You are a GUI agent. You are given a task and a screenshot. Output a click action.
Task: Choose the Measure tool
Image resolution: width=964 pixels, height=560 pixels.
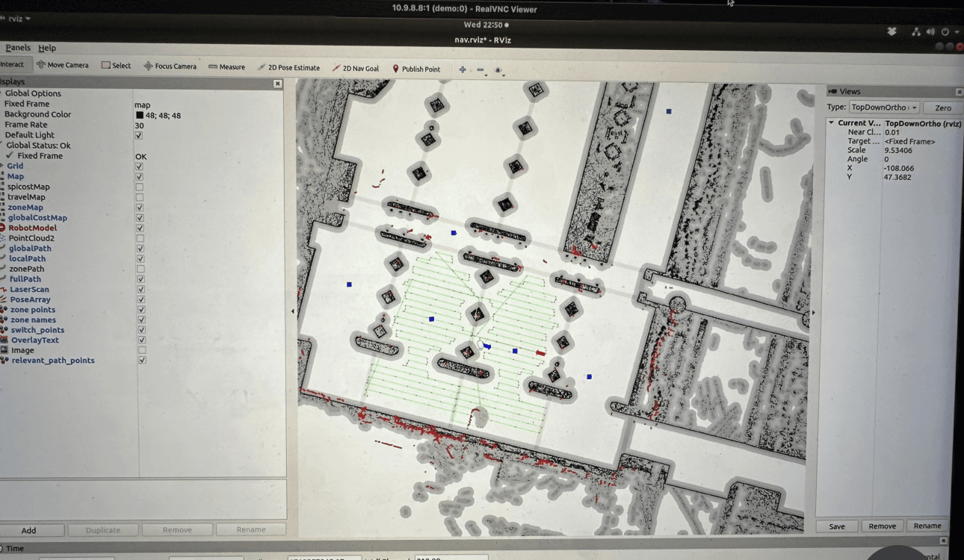(x=227, y=67)
